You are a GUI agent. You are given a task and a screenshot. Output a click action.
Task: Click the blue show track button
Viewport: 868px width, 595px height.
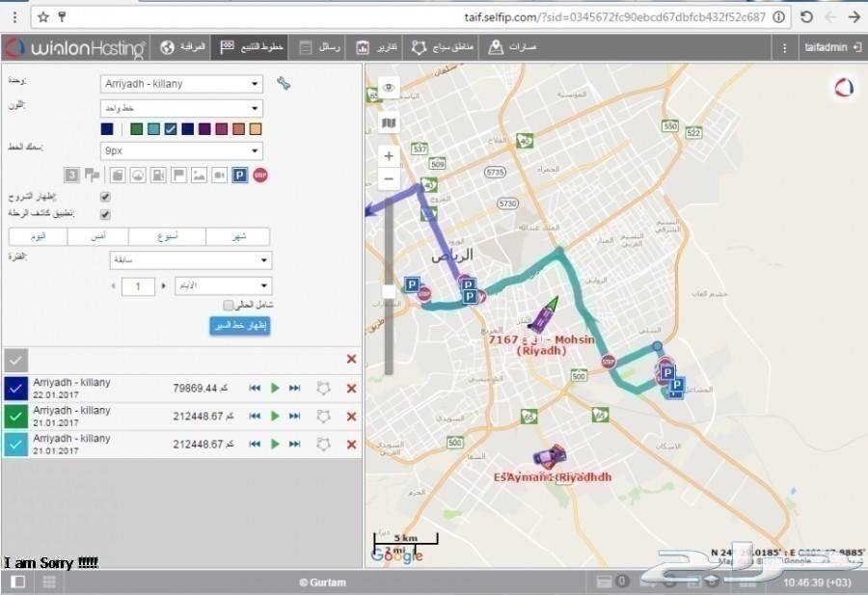click(x=239, y=326)
